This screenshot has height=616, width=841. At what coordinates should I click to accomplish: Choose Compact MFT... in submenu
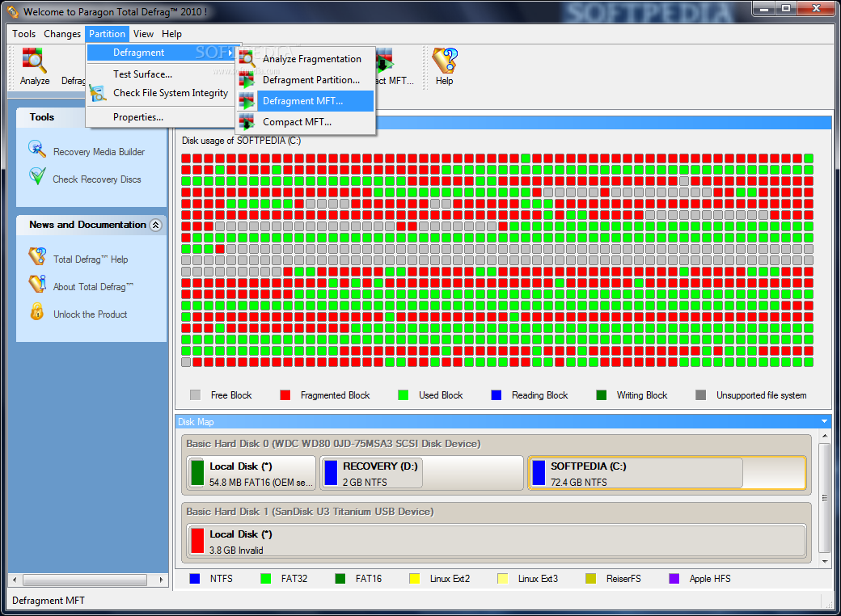305,122
